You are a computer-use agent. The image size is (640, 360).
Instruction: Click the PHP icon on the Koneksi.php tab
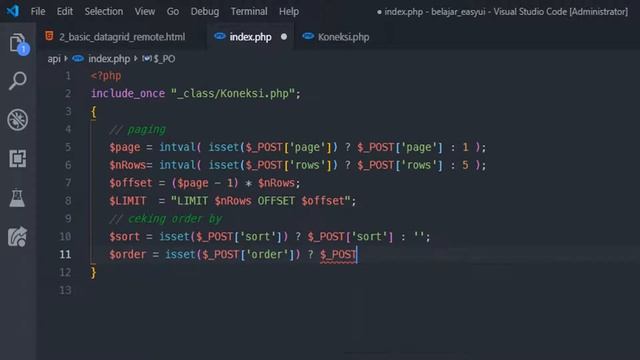(x=308, y=36)
